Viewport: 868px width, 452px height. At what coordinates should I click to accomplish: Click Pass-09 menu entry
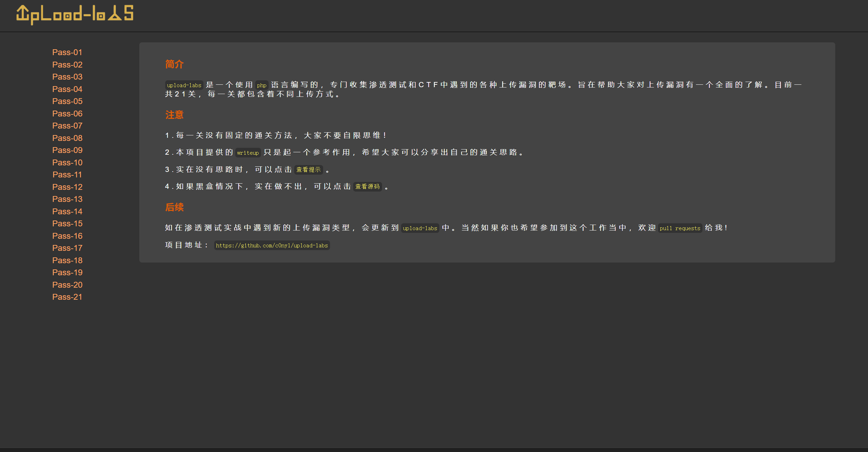(67, 150)
